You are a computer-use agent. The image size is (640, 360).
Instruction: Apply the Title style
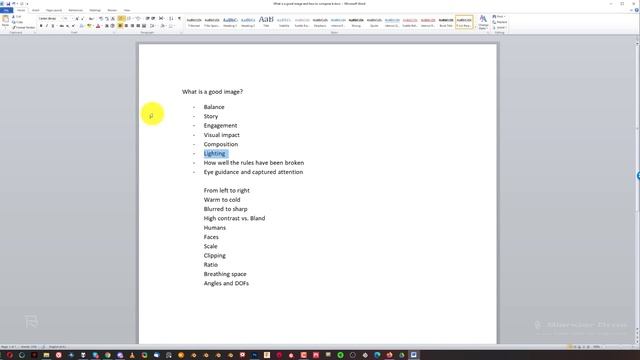coord(266,22)
